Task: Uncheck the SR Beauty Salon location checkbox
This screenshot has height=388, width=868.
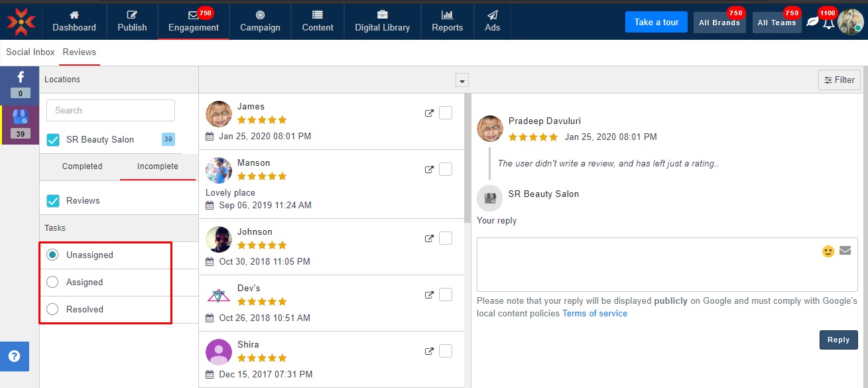Action: 53,140
